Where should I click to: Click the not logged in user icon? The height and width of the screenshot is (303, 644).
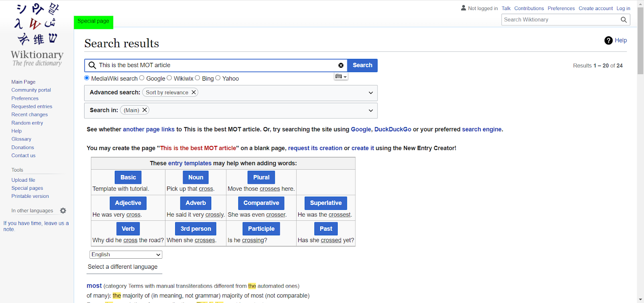[x=463, y=8]
